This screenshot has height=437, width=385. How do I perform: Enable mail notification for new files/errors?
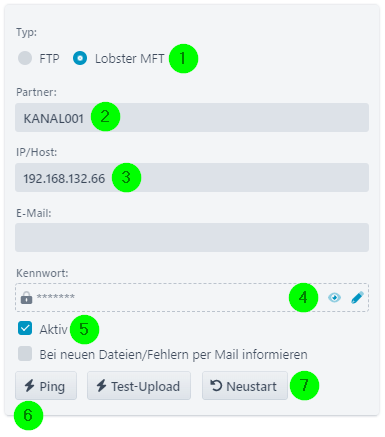coord(25,353)
